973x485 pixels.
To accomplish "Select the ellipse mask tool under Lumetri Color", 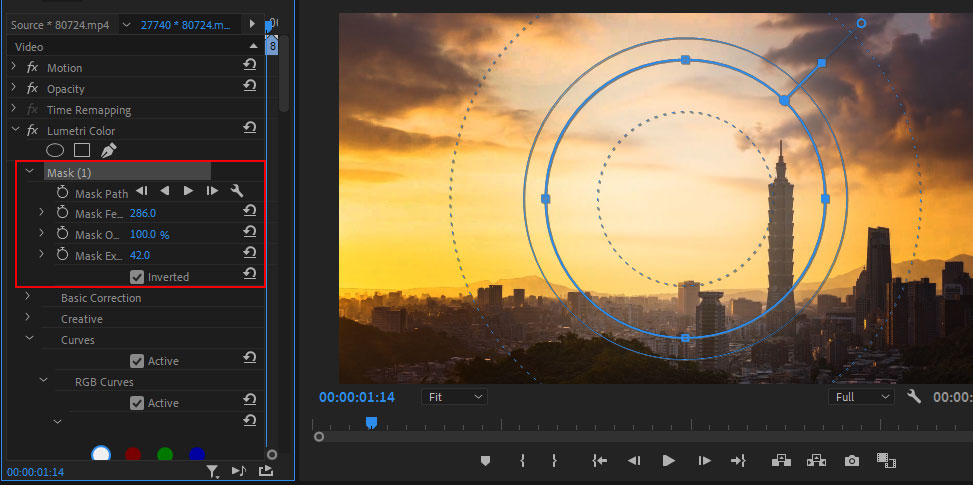I will tap(55, 150).
